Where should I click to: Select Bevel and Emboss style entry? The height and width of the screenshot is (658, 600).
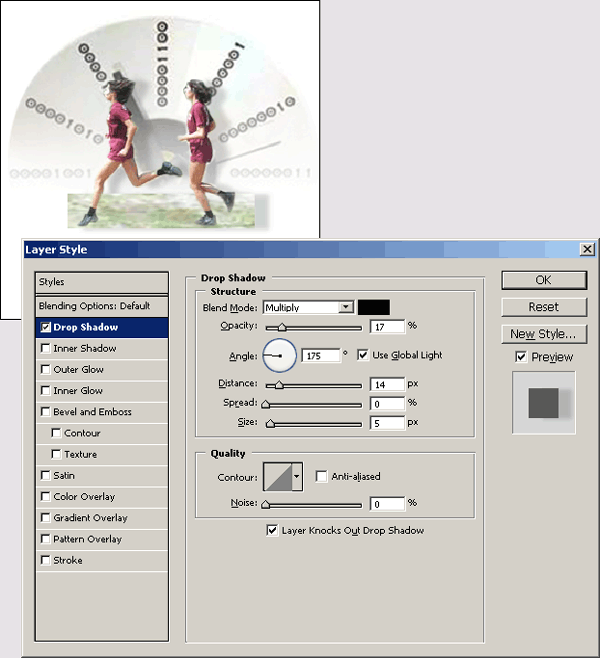click(92, 412)
